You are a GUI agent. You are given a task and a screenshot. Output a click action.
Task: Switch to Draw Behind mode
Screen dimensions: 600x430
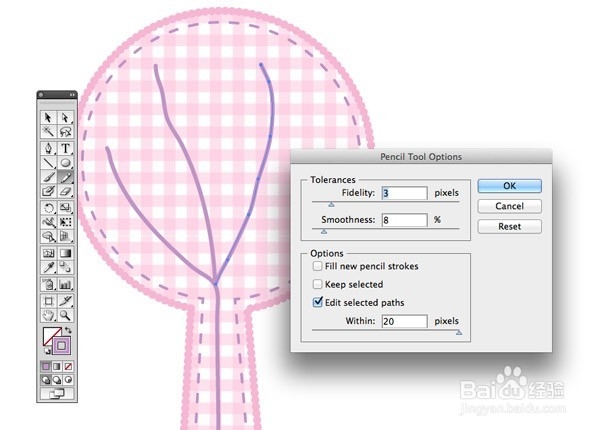[x=57, y=380]
